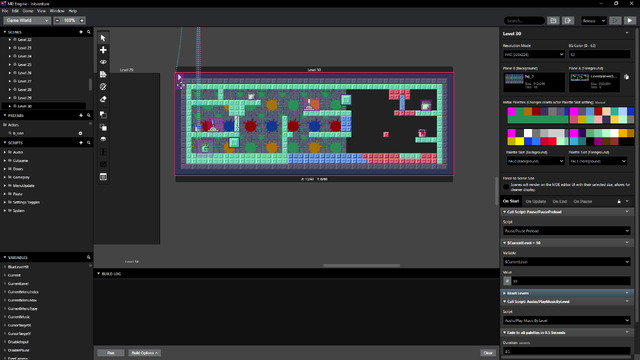The height and width of the screenshot is (360, 640).
Task: Click the Plane B background thumbnail
Action: click(x=514, y=79)
